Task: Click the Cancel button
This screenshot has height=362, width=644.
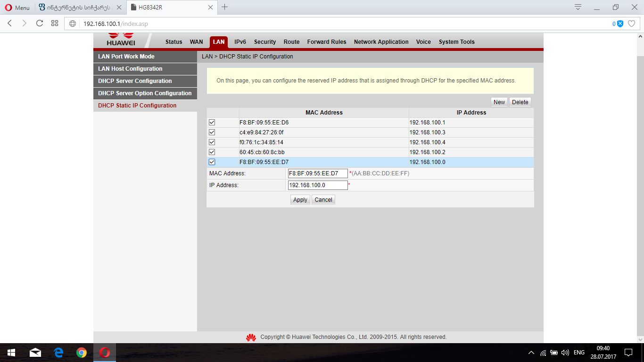Action: [x=323, y=200]
